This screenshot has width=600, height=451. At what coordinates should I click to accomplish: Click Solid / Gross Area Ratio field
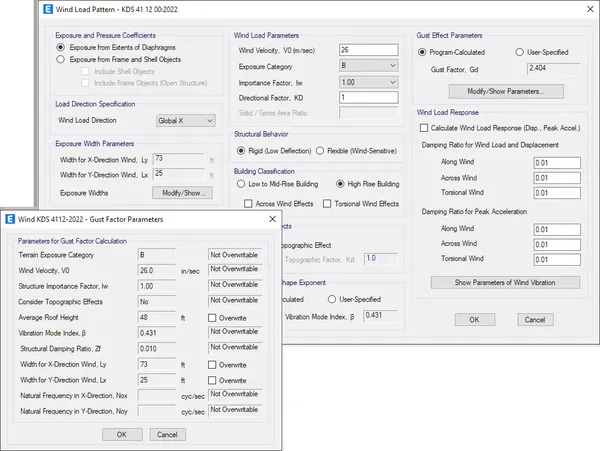pyautogui.click(x=368, y=113)
